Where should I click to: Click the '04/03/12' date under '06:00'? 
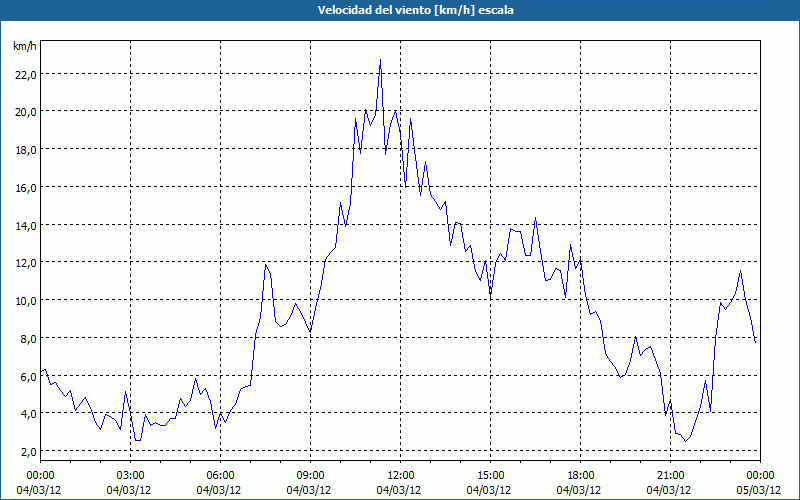tap(219, 490)
